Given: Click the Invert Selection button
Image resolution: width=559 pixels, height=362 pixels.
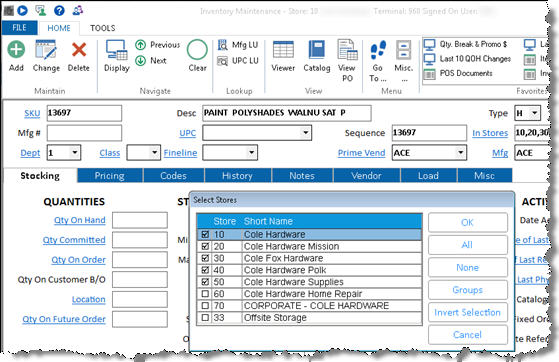Looking at the screenshot, I should click(x=467, y=312).
